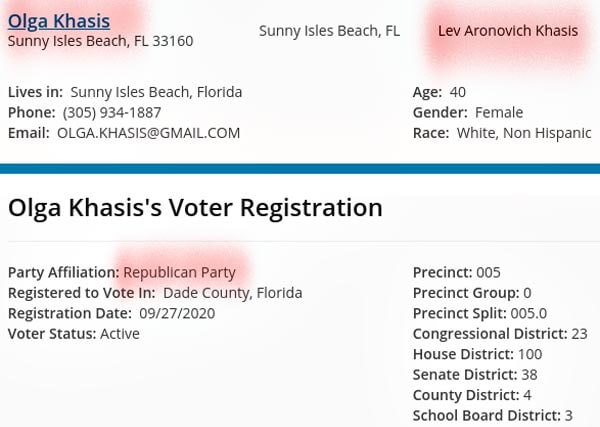Click the Gender Female value

(499, 112)
